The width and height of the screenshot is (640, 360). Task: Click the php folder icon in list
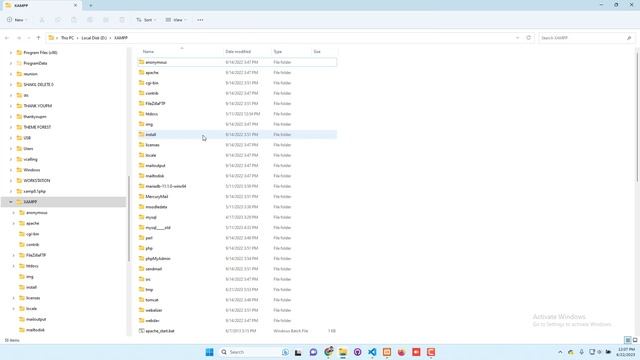click(x=141, y=248)
